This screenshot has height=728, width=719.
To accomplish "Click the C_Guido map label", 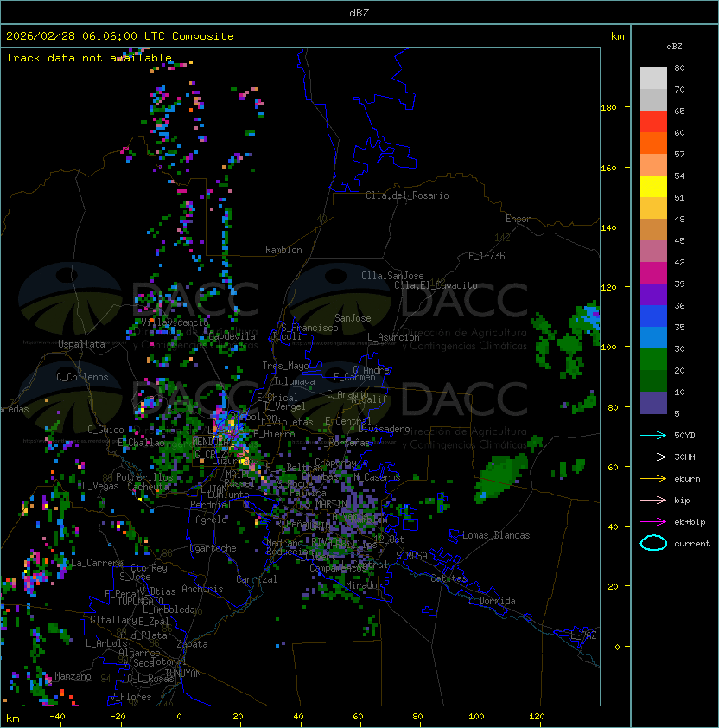I will pos(105,430).
